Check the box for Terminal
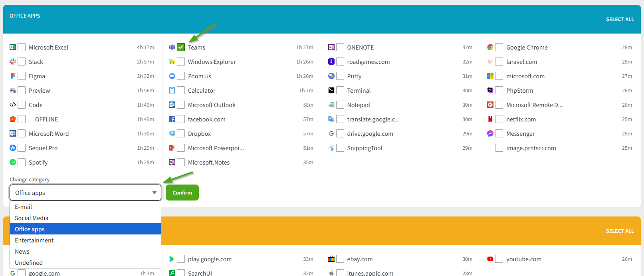 340,90
